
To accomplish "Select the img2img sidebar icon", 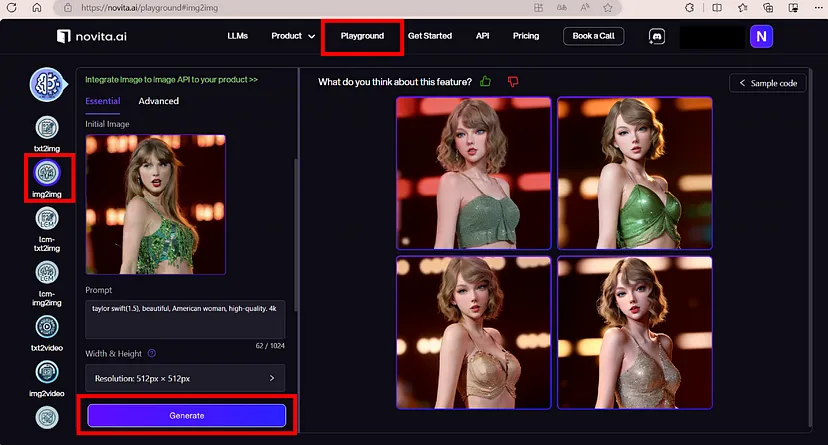I will pyautogui.click(x=47, y=174).
